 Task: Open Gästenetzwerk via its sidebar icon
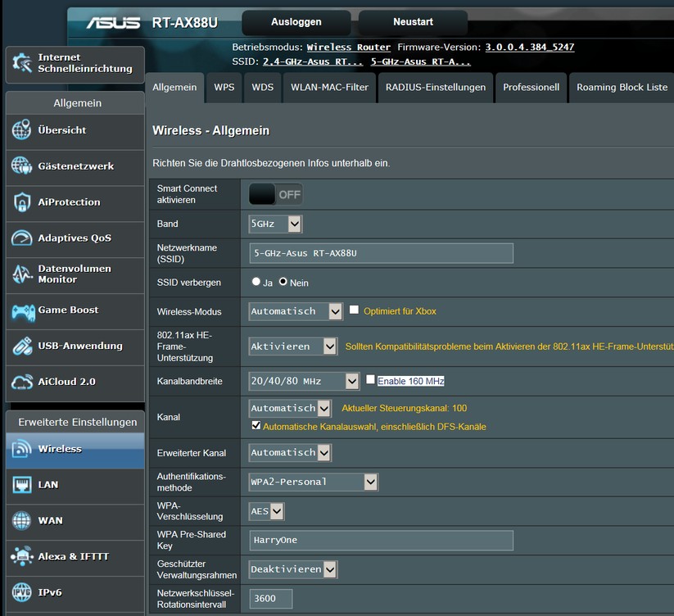22,166
